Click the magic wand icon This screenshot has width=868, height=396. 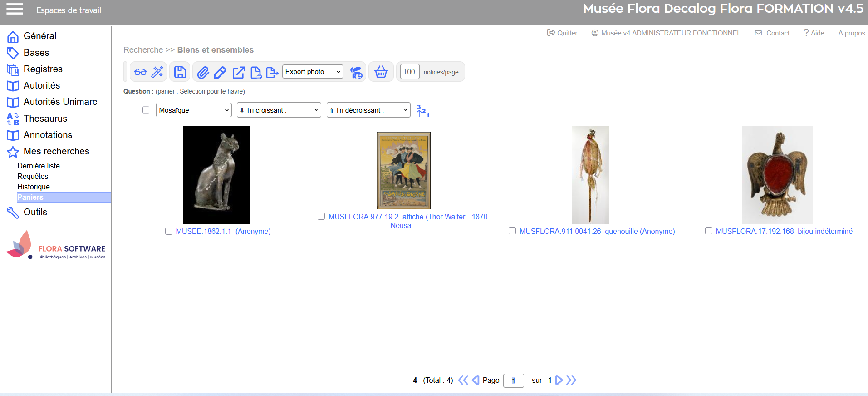pos(157,72)
